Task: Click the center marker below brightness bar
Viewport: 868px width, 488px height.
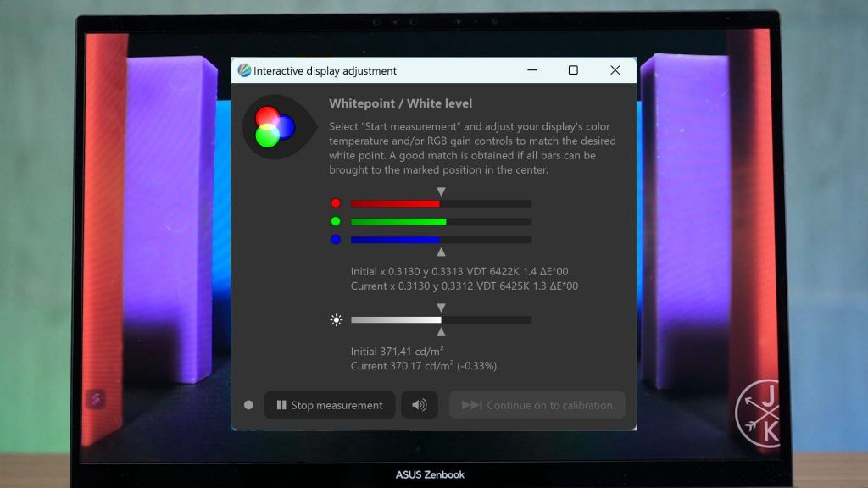Action: 441,332
